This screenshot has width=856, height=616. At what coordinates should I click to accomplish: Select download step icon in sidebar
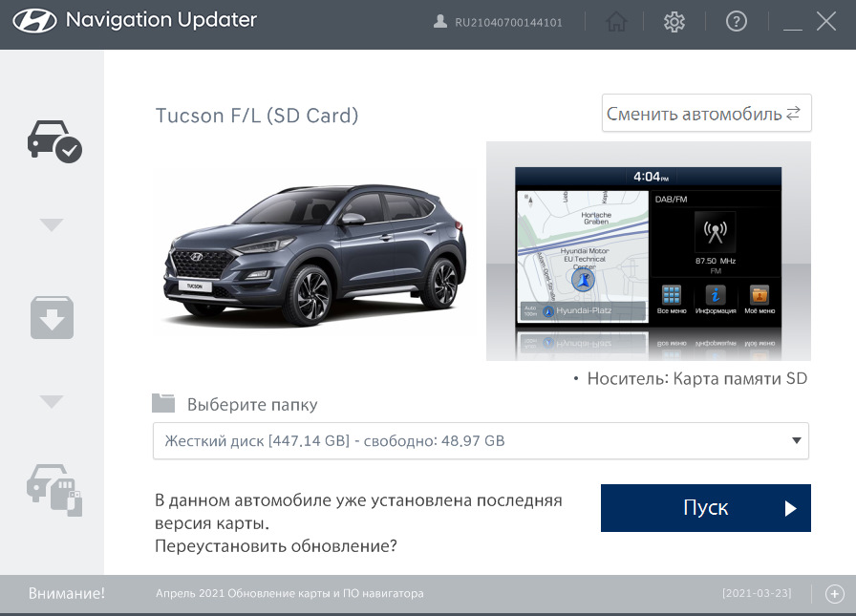tap(52, 317)
